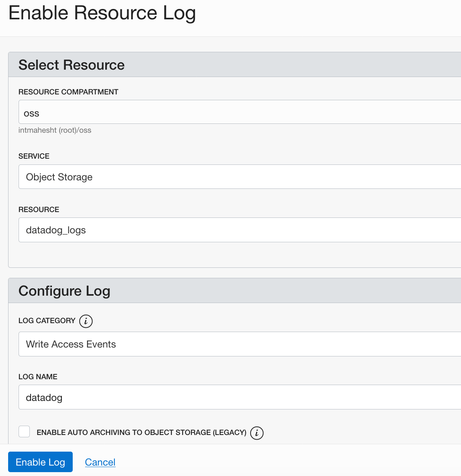
Task: Click the intmahesht (root)/oss compartment path
Action: [x=55, y=130]
